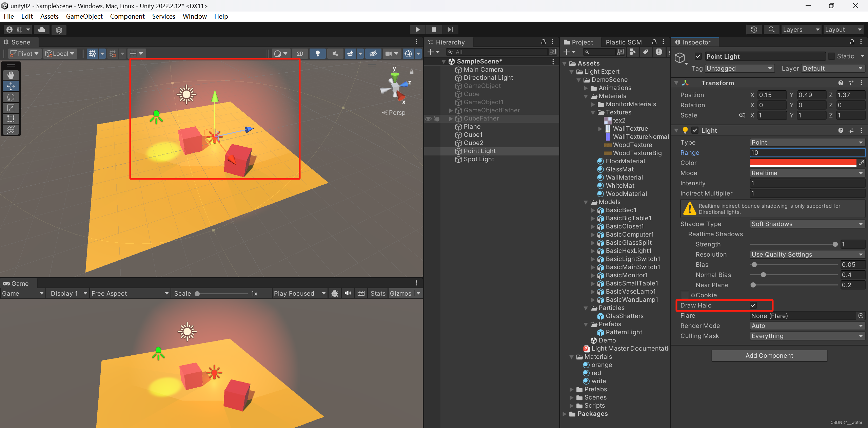Image resolution: width=868 pixels, height=428 pixels.
Task: Open the Component menu
Action: click(x=127, y=16)
